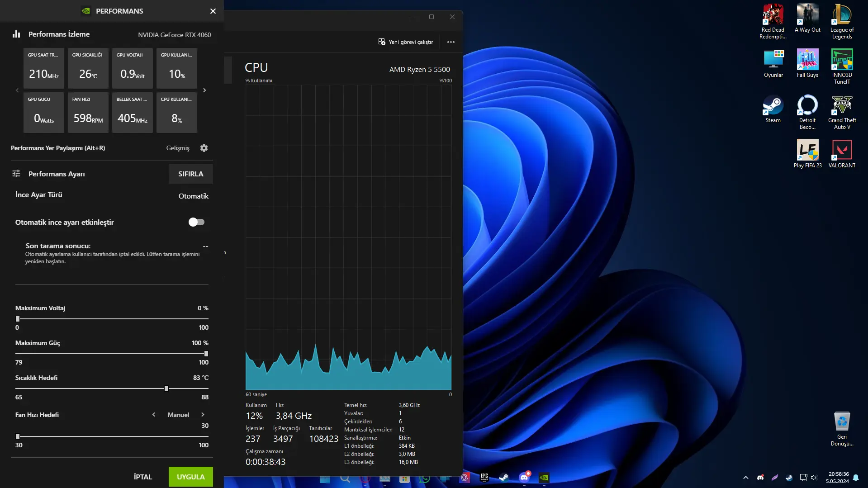The width and height of the screenshot is (868, 488).
Task: Select Detroit Become Human desktop icon
Action: point(807,112)
